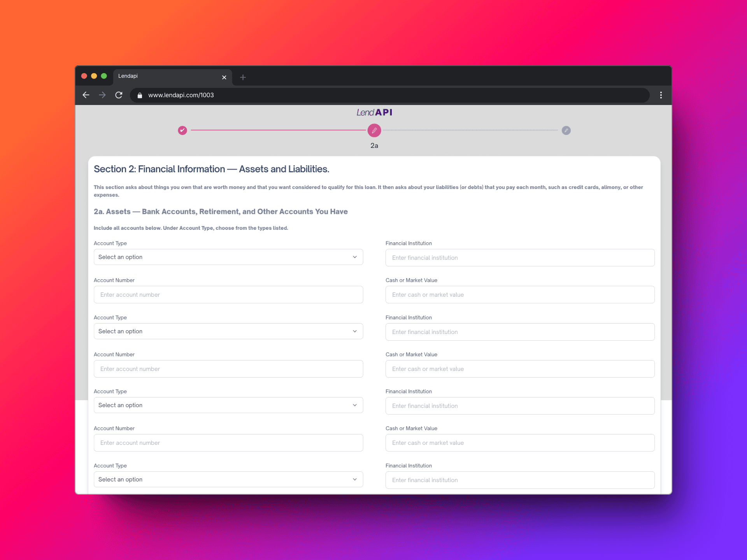Expand the third Account Type dropdown

(x=228, y=405)
